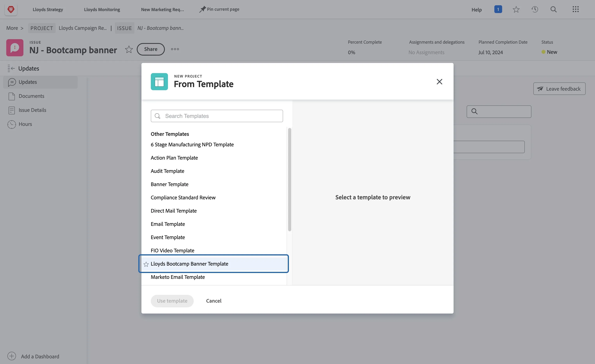
Task: Select 6 Stage Manufacturing NPD Template
Action: click(192, 145)
